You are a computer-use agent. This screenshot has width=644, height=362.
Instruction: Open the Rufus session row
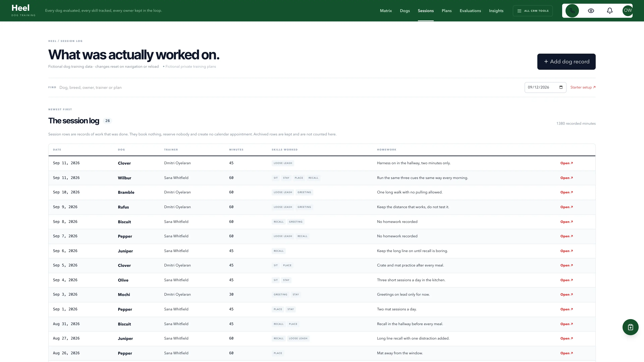[566, 207]
